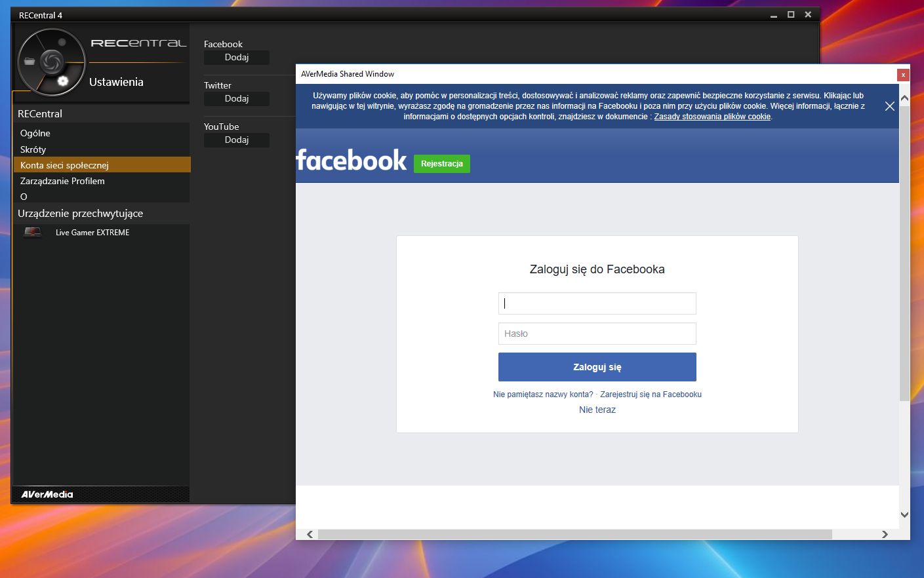Click the Nie teraz link

pos(597,410)
